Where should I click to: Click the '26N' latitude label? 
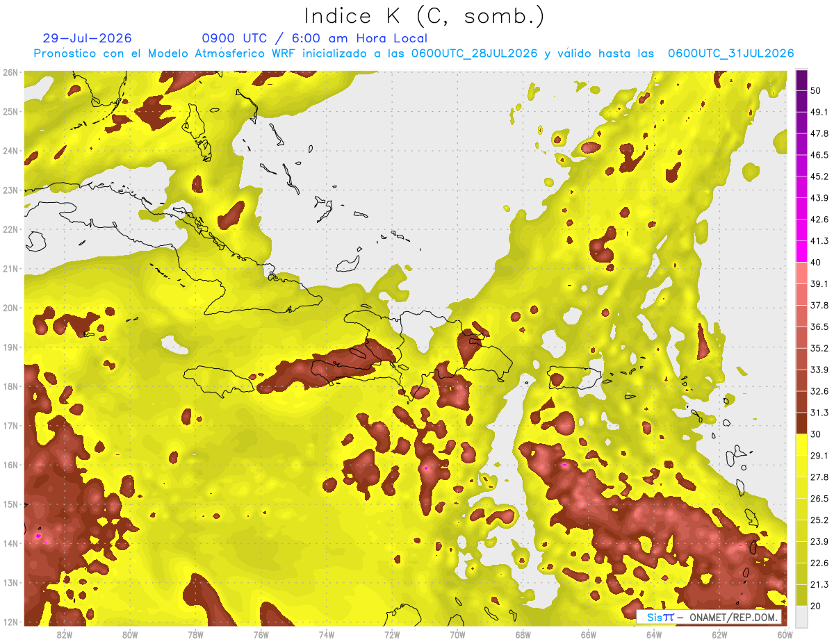(10, 72)
